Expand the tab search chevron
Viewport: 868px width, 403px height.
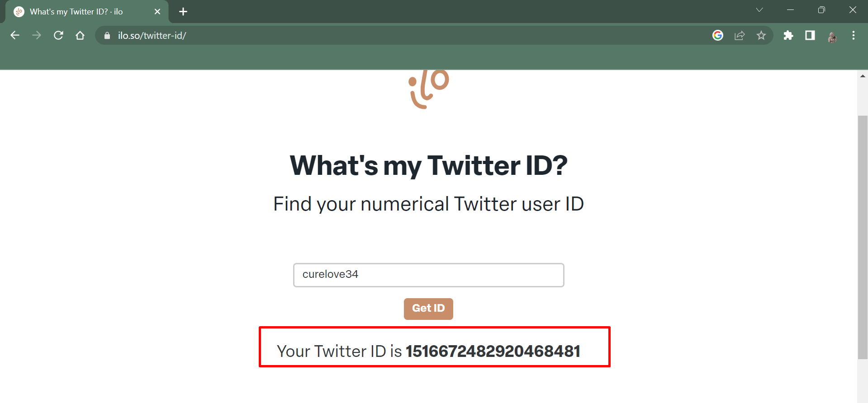759,10
